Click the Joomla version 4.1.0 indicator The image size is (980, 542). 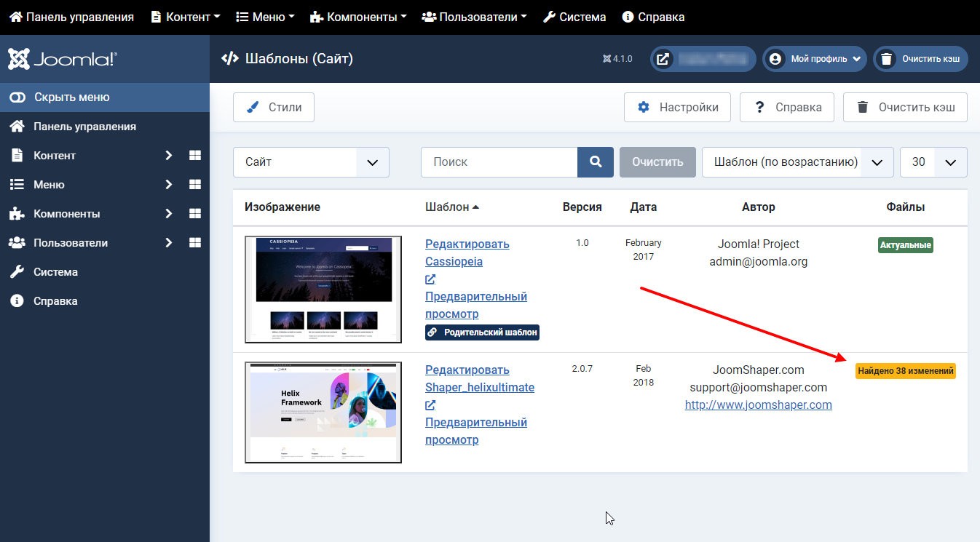pos(618,59)
